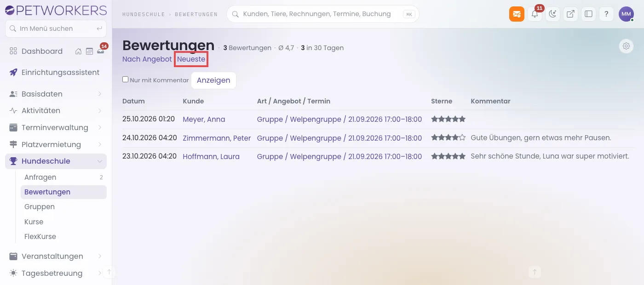Screen dimensions: 644x285
Task: Click the scroll-to-top arrow in the sidebar
Action: (x=109, y=272)
